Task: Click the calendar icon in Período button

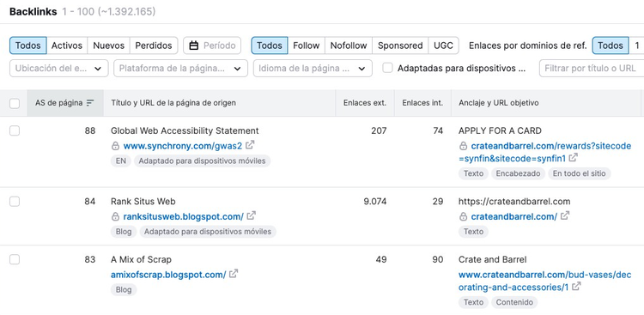Action: pyautogui.click(x=194, y=45)
